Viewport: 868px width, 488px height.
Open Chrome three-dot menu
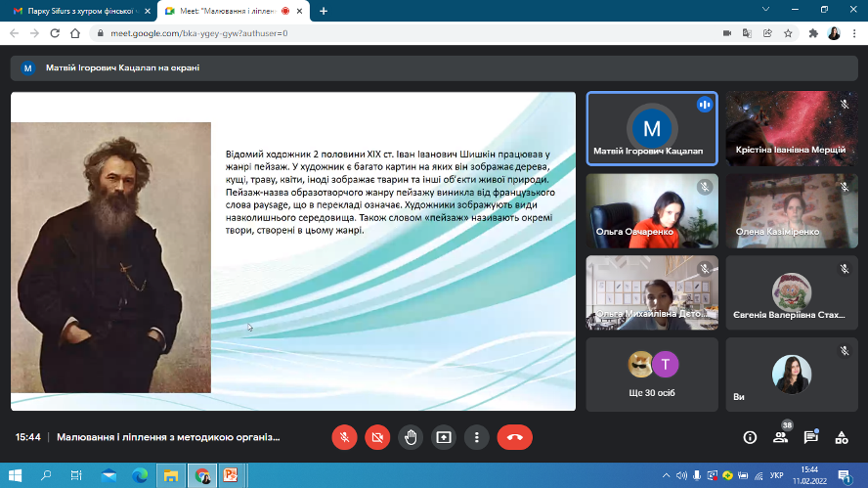click(854, 33)
